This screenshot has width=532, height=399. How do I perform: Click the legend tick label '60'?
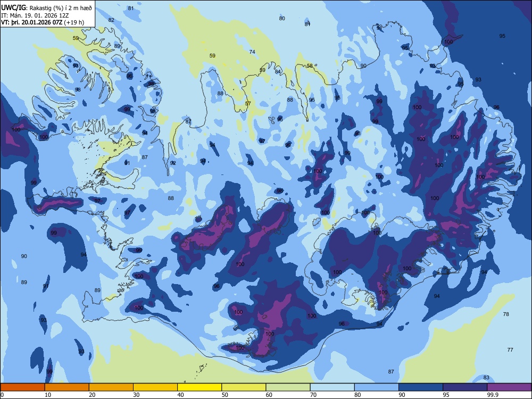click(269, 395)
